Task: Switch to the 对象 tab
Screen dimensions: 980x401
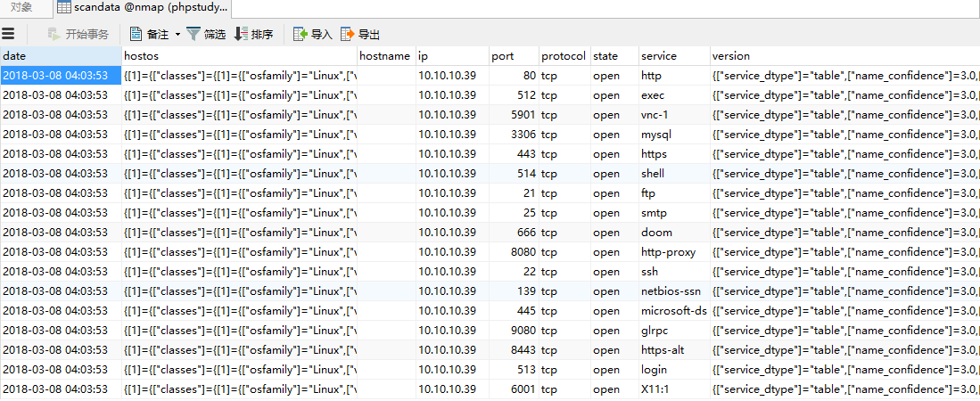Action: [x=21, y=7]
